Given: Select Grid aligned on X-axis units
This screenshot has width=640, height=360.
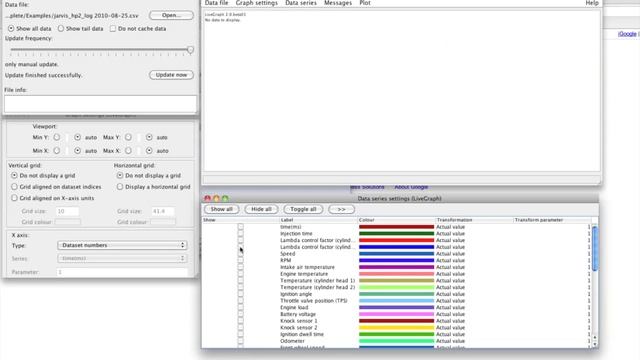Looking at the screenshot, I should (x=14, y=198).
